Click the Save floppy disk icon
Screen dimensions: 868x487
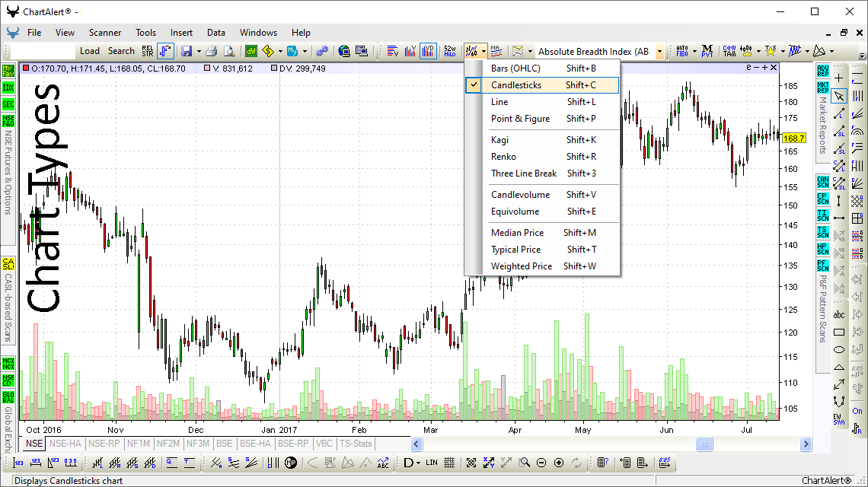187,51
